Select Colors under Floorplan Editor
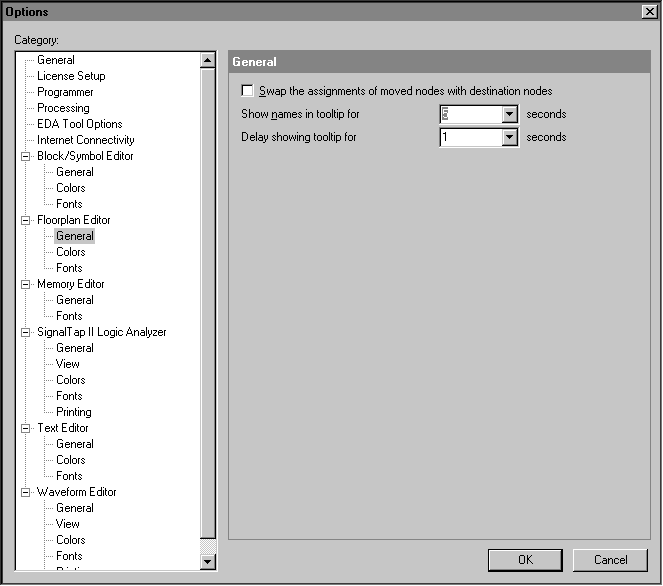The width and height of the screenshot is (663, 586). tap(70, 252)
